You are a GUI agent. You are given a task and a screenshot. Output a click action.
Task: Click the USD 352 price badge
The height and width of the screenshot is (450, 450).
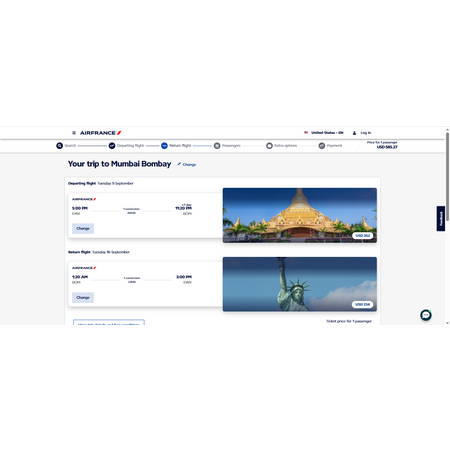click(362, 236)
